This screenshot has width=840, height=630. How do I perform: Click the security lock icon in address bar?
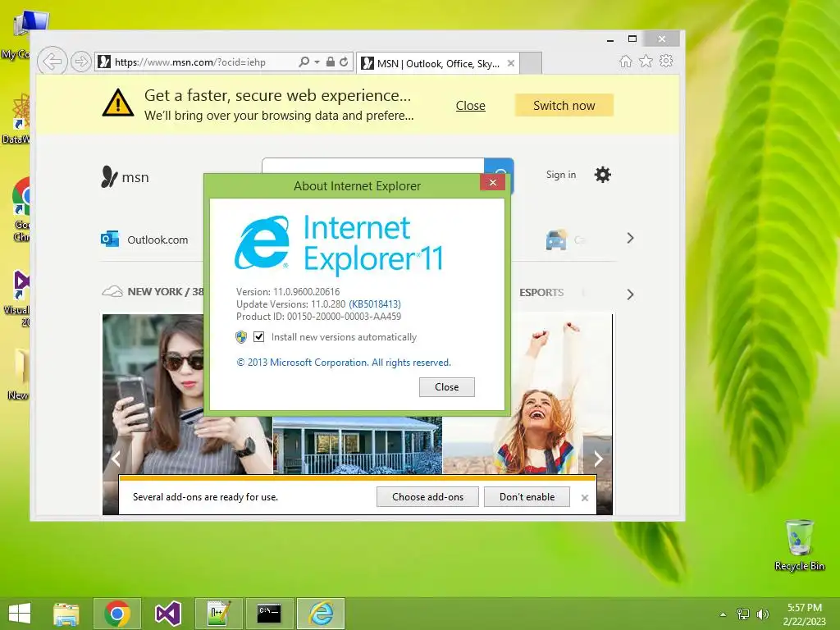pos(331,62)
